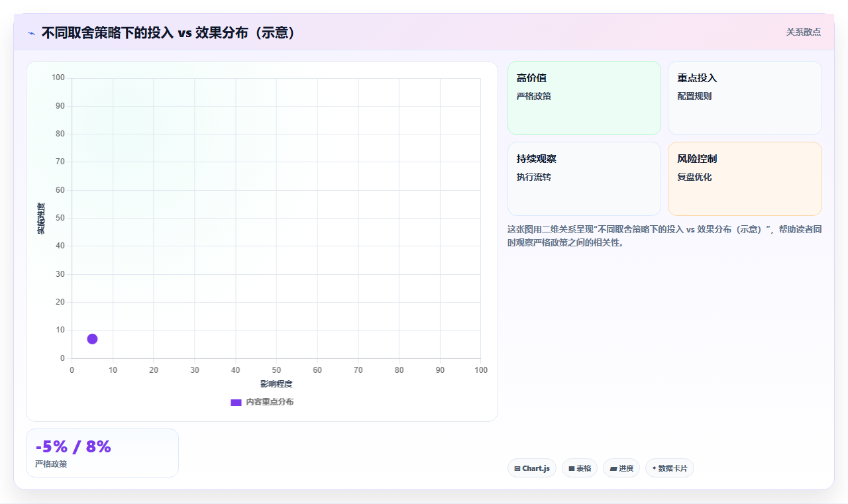Click the -5% / 8% metric value
The height and width of the screenshot is (504, 848).
[x=74, y=447]
